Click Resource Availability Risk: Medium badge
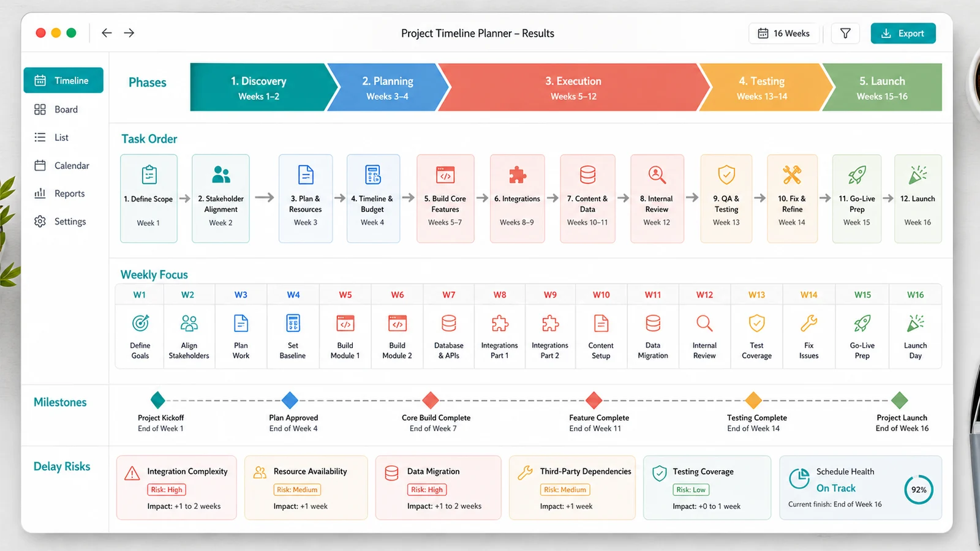 tap(297, 490)
